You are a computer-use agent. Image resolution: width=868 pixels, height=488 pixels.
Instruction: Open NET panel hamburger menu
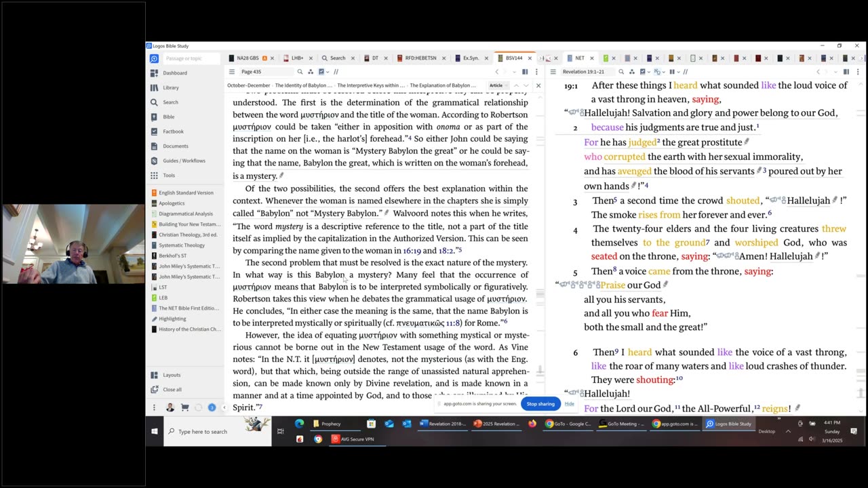(553, 72)
